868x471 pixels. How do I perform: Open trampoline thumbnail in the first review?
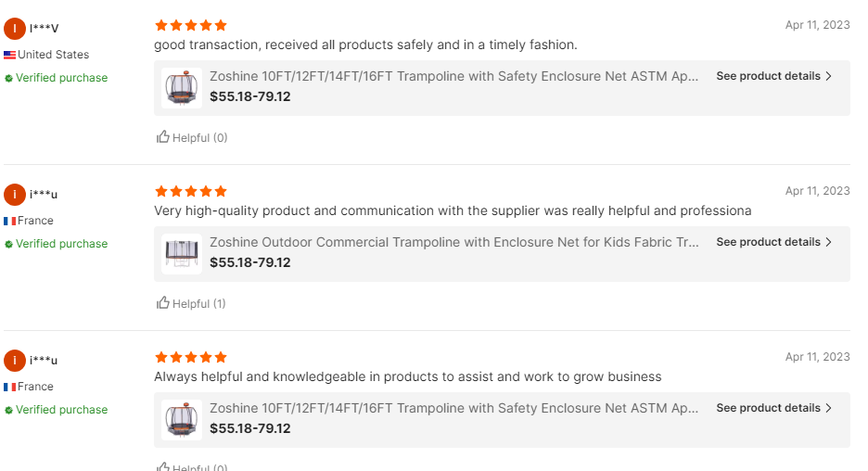tap(182, 88)
